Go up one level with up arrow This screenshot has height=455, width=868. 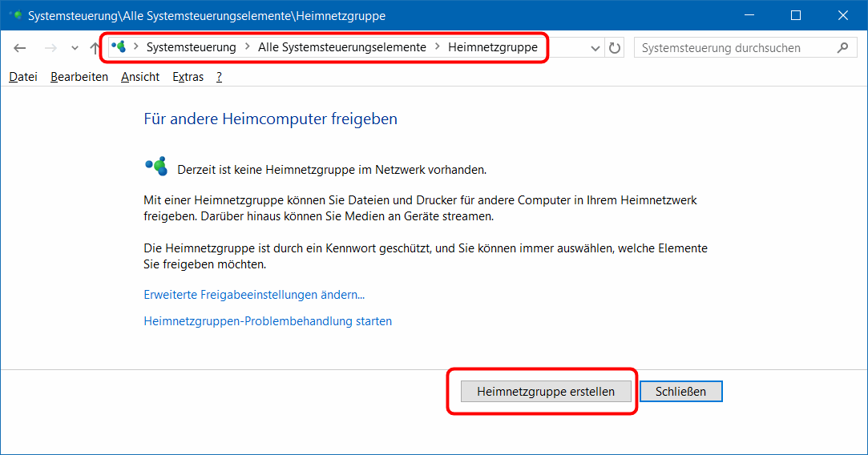click(95, 48)
